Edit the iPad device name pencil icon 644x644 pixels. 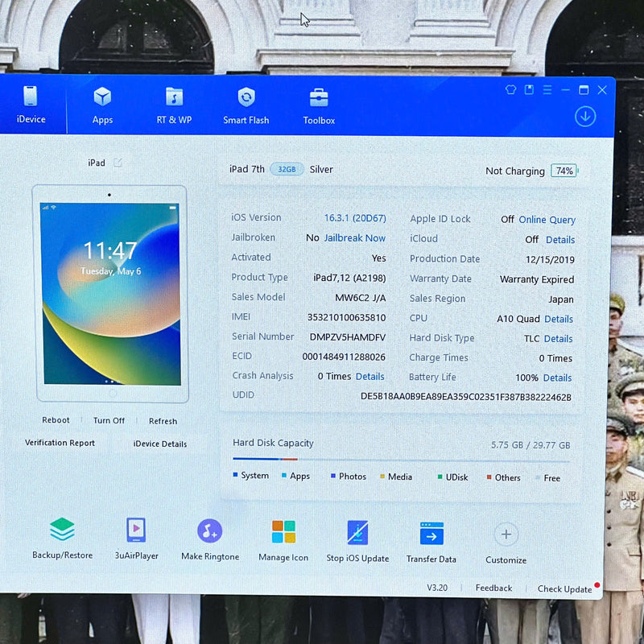pyautogui.click(x=118, y=163)
